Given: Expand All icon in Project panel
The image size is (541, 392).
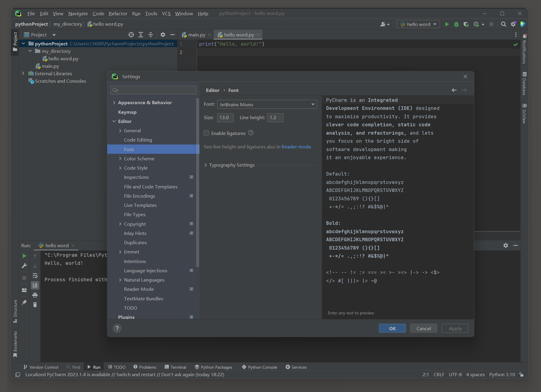Looking at the screenshot, I should 141,35.
